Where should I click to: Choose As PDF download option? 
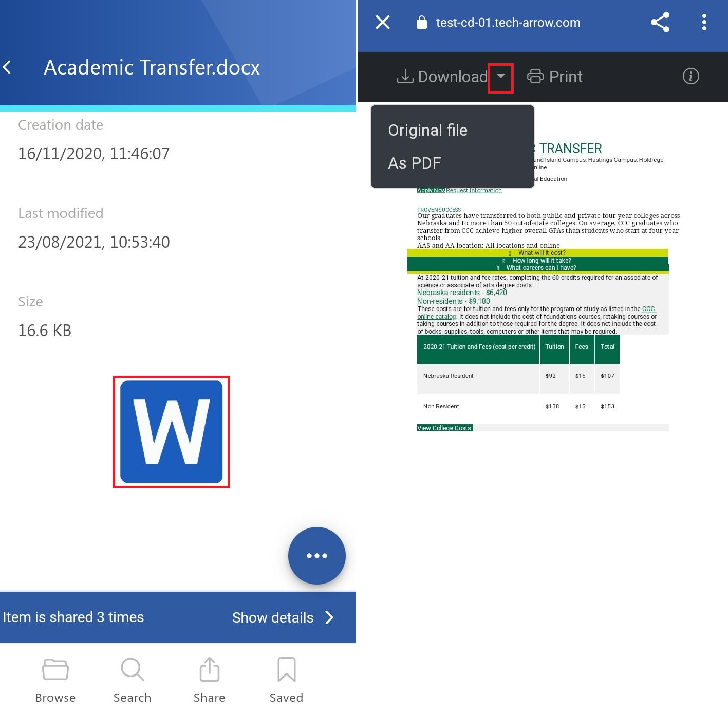click(x=415, y=163)
